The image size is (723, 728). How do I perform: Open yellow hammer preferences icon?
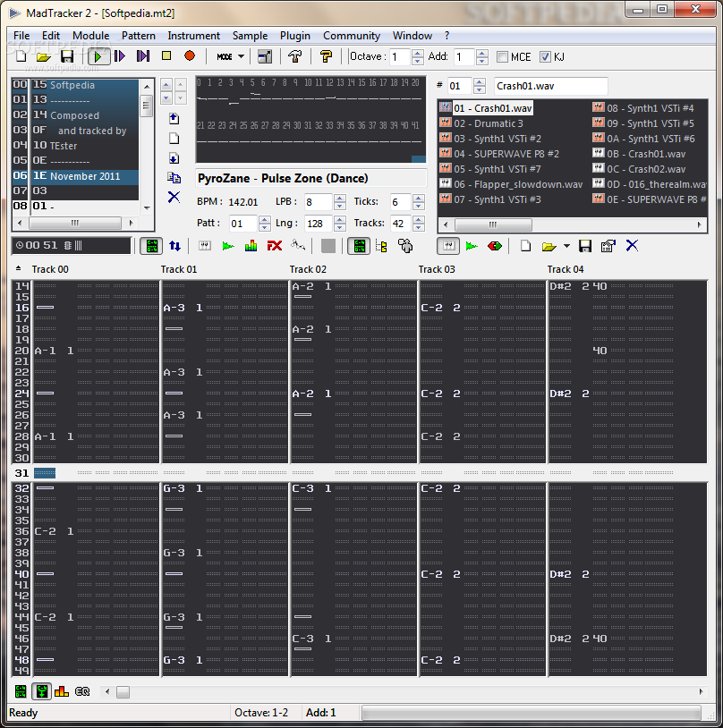[x=327, y=56]
